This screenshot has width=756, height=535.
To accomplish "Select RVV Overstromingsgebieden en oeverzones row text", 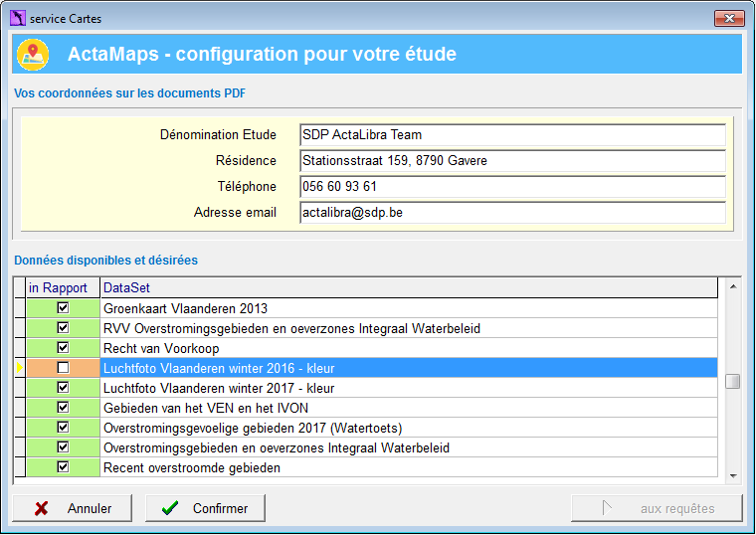I will (291, 329).
